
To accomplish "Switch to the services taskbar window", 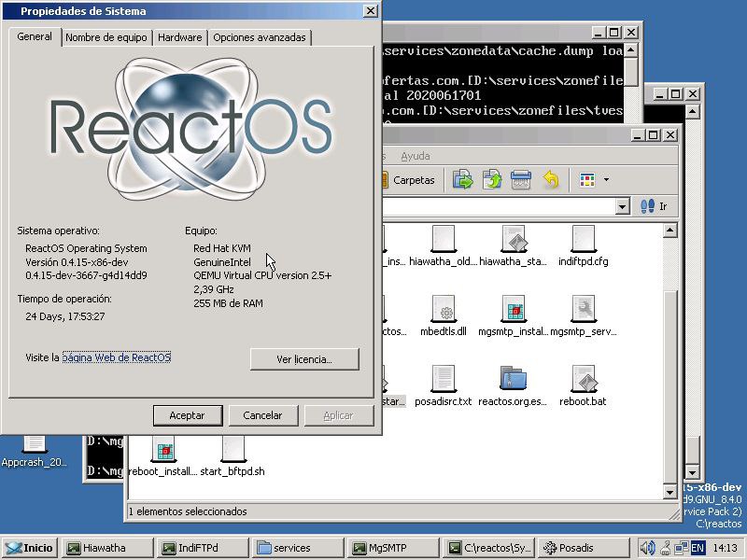I will [x=298, y=548].
